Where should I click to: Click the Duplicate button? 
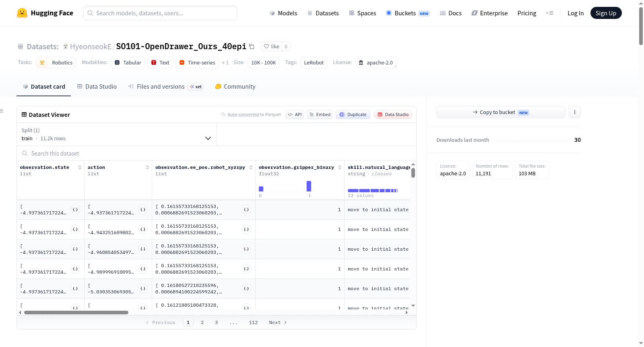[353, 114]
